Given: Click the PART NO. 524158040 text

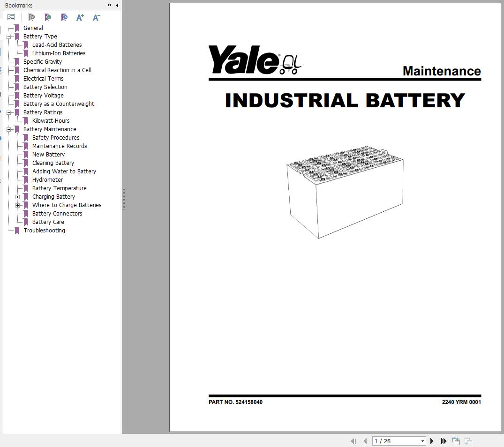Looking at the screenshot, I should coord(236,402).
